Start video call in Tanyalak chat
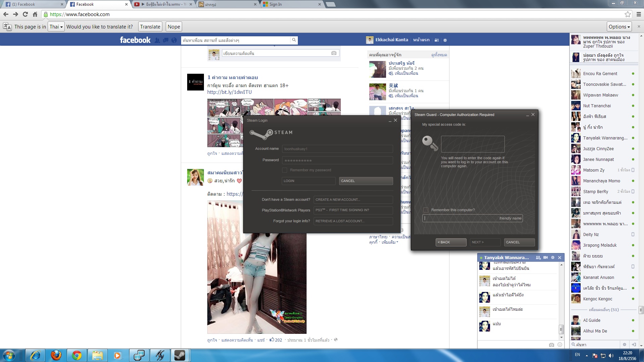This screenshot has width=644, height=362. (545, 257)
